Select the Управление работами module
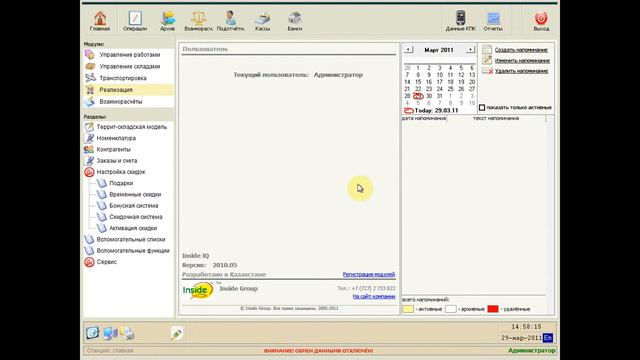This screenshot has height=360, width=640. point(129,55)
